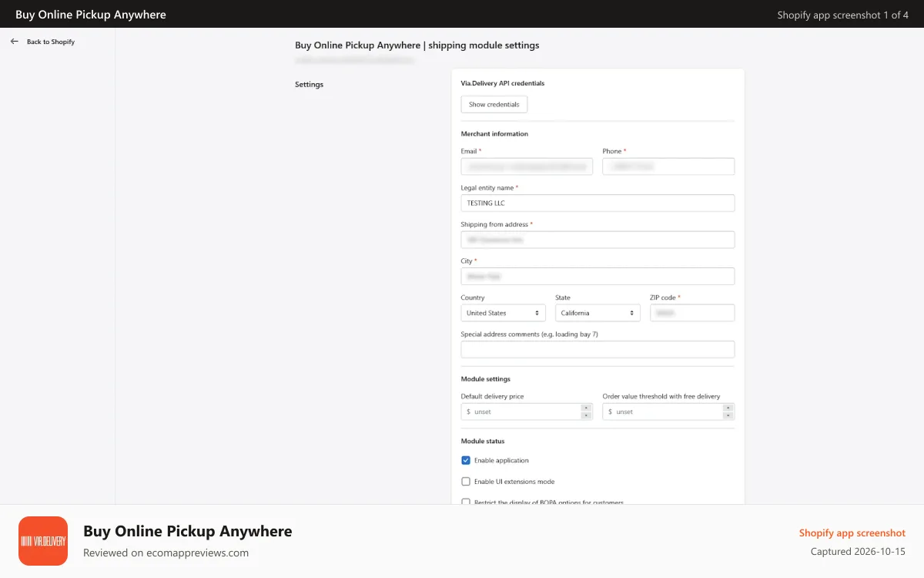
Task: Click the Module settings heading
Action: pyautogui.click(x=486, y=379)
